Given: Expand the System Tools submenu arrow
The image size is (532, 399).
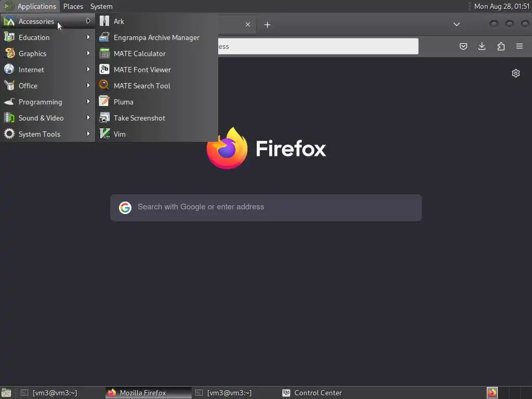Looking at the screenshot, I should (88, 134).
